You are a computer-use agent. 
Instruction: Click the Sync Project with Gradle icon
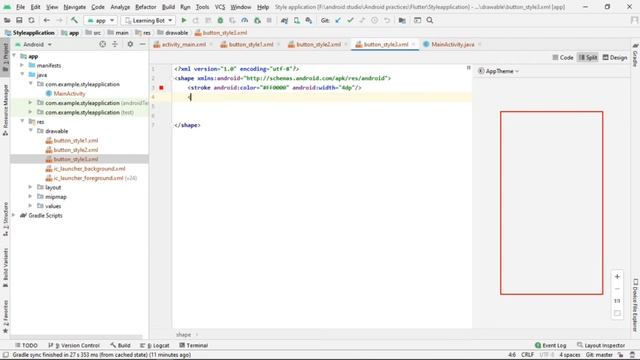pyautogui.click(x=284, y=20)
